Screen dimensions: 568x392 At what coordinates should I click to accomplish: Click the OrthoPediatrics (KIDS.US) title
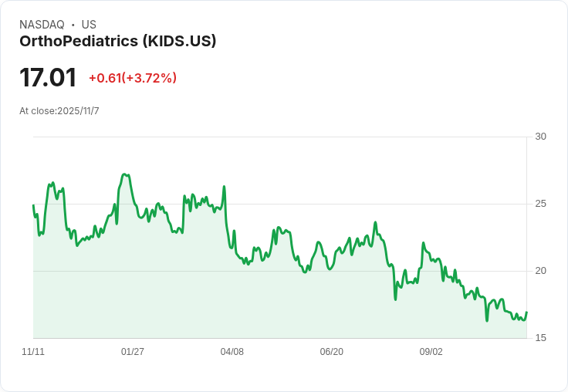[x=118, y=42]
